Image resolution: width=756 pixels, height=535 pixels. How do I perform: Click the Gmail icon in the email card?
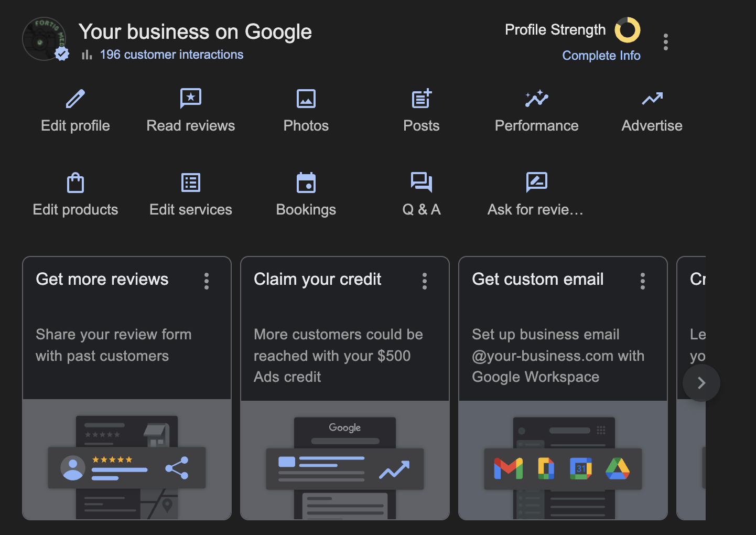pyautogui.click(x=509, y=468)
